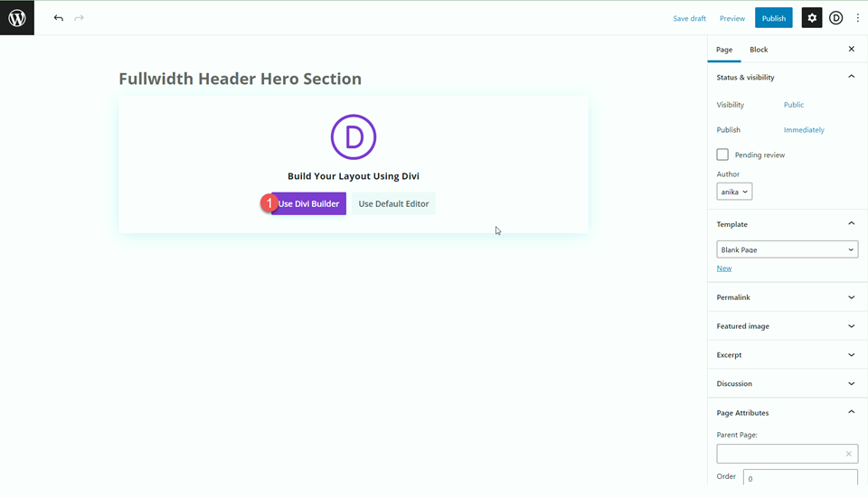868x498 pixels.
Task: Expand the Permalink panel
Action: (787, 297)
